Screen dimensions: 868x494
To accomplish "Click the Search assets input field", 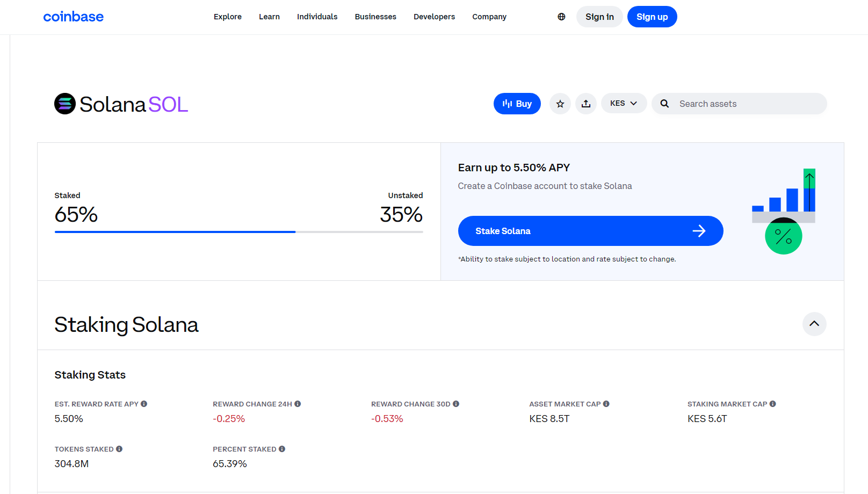I will [x=747, y=104].
